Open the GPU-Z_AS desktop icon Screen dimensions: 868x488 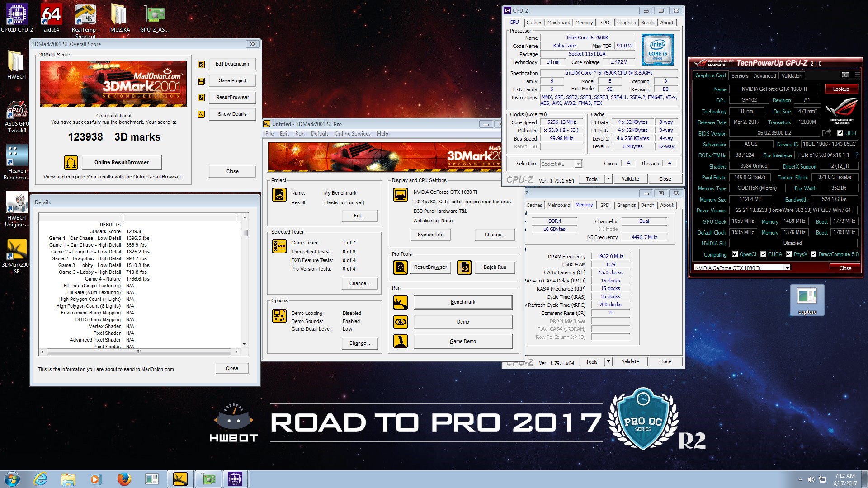pyautogui.click(x=154, y=18)
